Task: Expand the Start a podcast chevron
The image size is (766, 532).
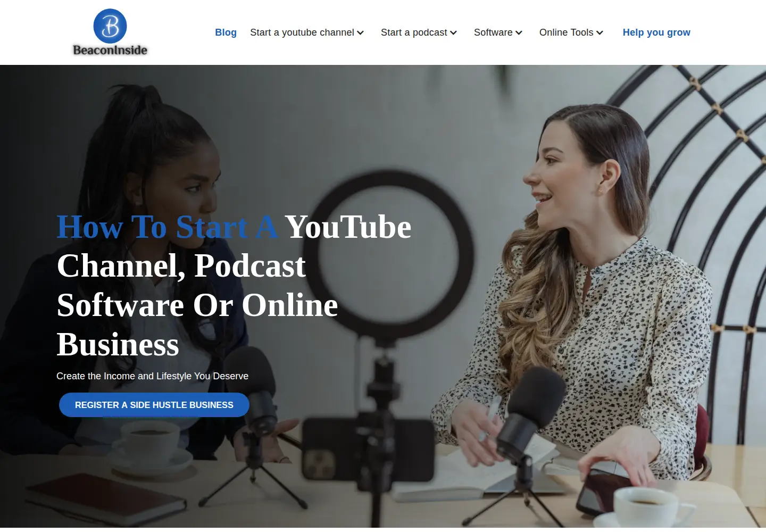Action: [x=453, y=33]
